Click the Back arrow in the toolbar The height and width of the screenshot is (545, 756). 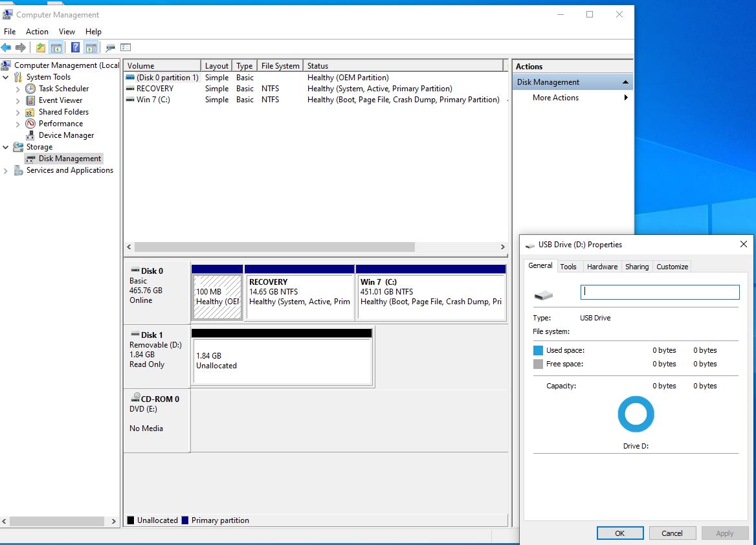pos(6,47)
